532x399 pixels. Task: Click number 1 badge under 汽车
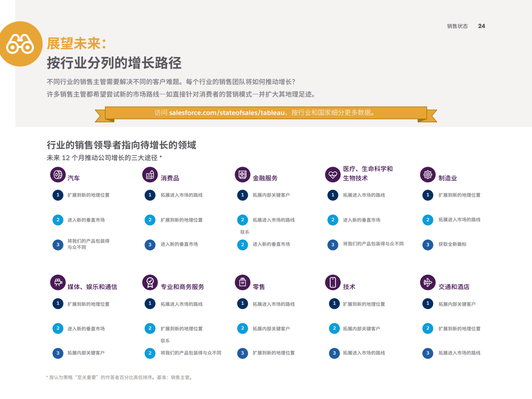[58, 195]
